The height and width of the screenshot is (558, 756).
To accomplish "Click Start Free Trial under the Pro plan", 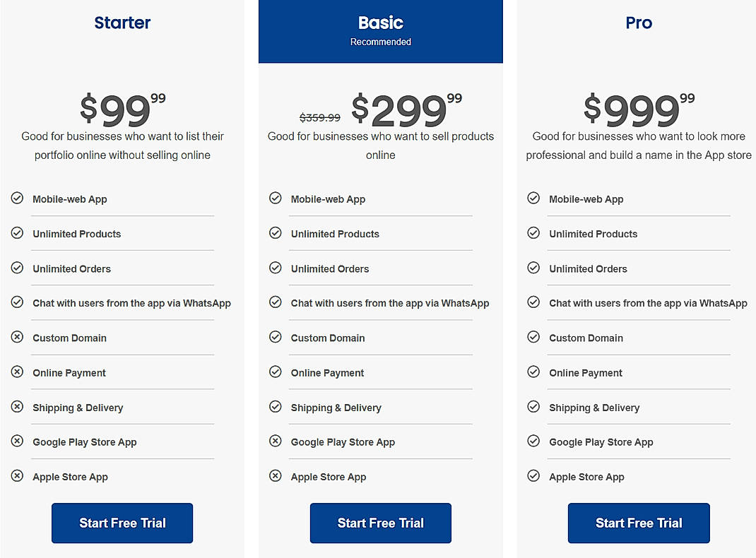I will 638,523.
